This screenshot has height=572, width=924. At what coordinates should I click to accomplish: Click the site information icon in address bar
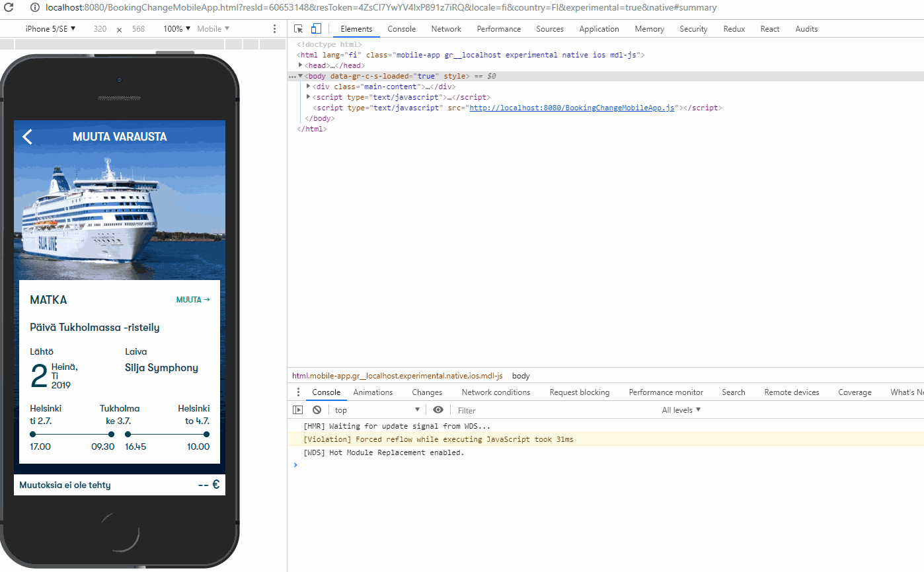[34, 8]
